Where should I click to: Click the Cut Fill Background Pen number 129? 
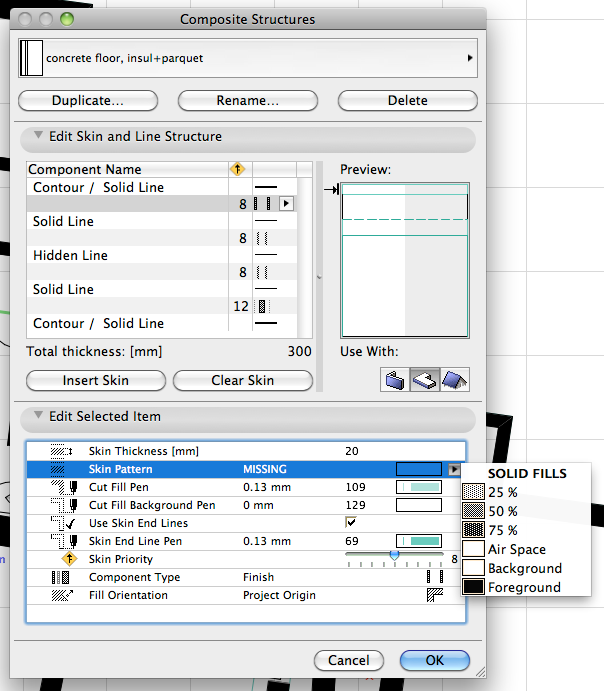click(x=356, y=505)
